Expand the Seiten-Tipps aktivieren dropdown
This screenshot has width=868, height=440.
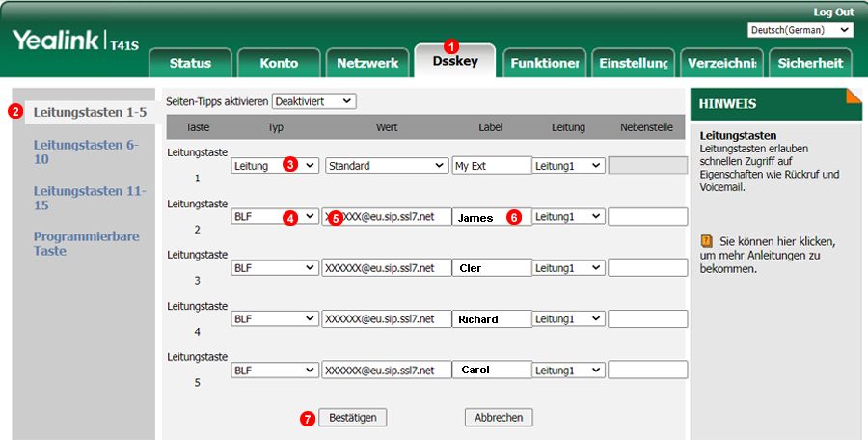(x=314, y=101)
